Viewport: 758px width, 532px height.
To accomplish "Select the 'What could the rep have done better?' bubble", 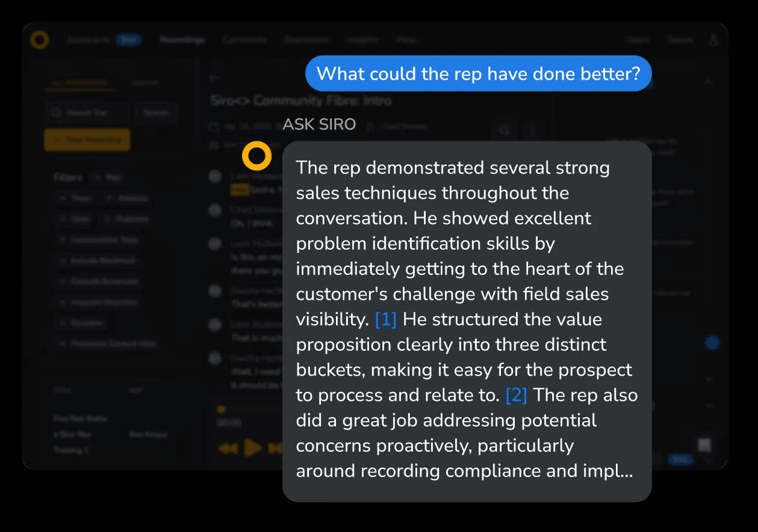I will tap(478, 73).
